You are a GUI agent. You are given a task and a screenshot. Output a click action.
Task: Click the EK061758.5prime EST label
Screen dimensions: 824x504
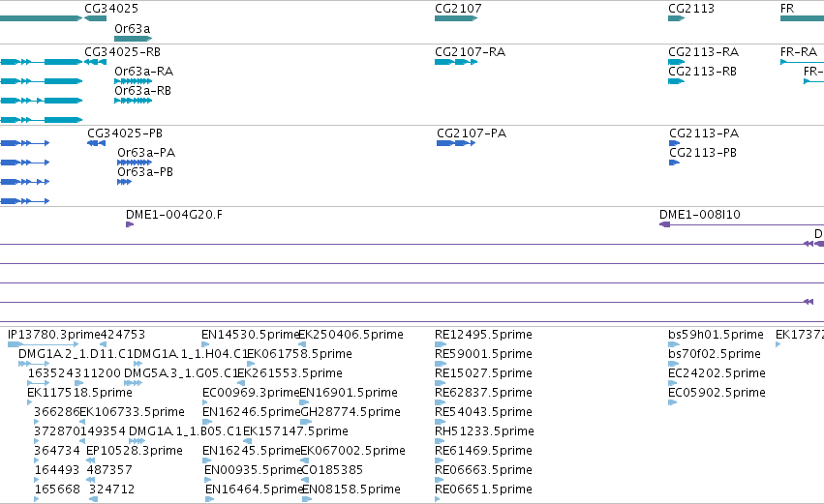point(299,354)
